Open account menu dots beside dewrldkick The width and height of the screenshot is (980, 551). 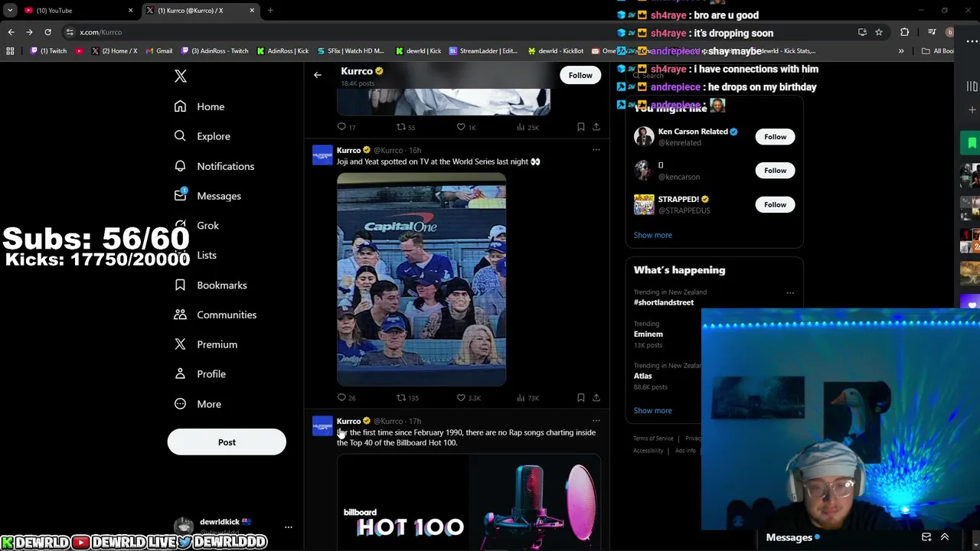point(288,527)
